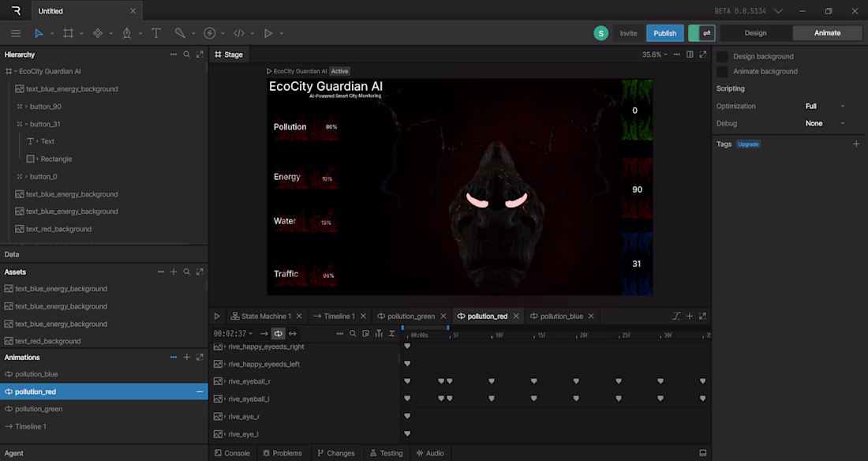The image size is (868, 461).
Task: Open the hamburger main menu
Action: point(16,33)
